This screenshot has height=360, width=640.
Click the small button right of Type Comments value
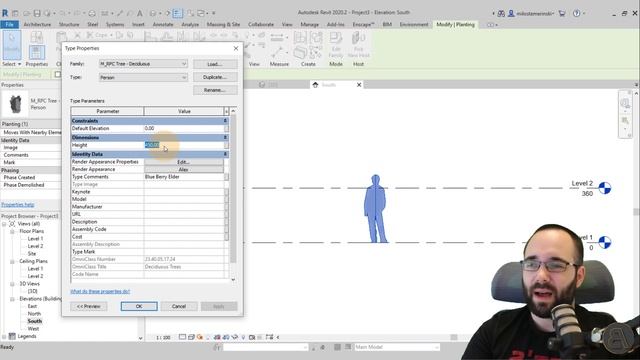coord(226,177)
